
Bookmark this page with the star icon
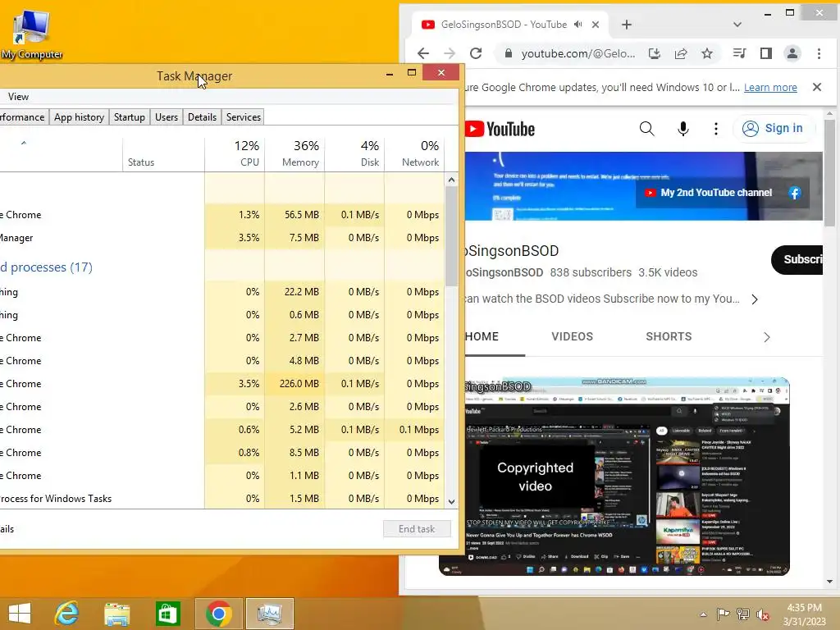point(707,53)
